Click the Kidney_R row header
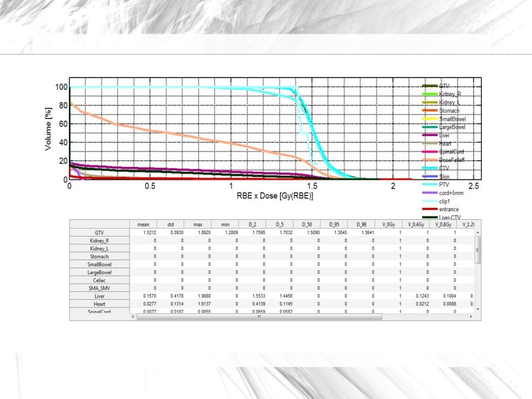This screenshot has width=532, height=399. tap(99, 241)
